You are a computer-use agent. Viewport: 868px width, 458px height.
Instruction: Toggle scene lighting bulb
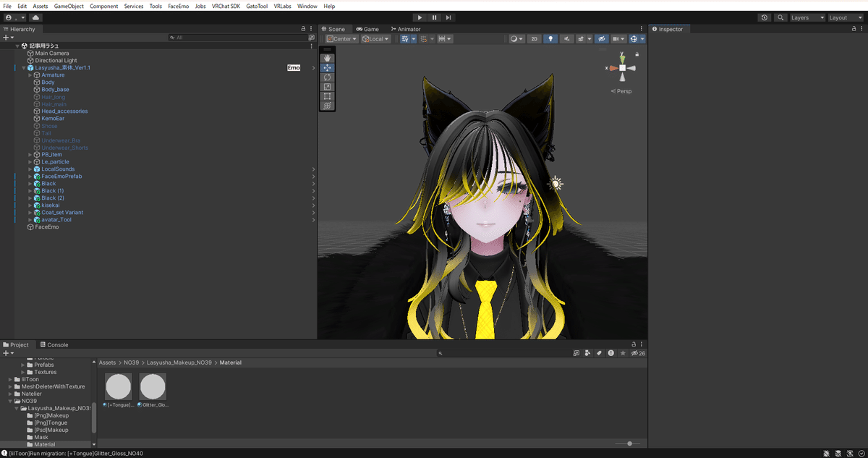click(550, 39)
